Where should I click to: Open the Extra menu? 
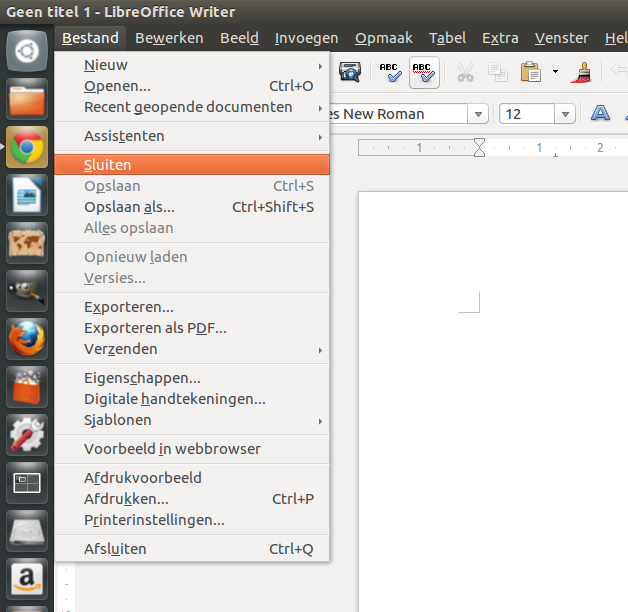pyautogui.click(x=500, y=38)
